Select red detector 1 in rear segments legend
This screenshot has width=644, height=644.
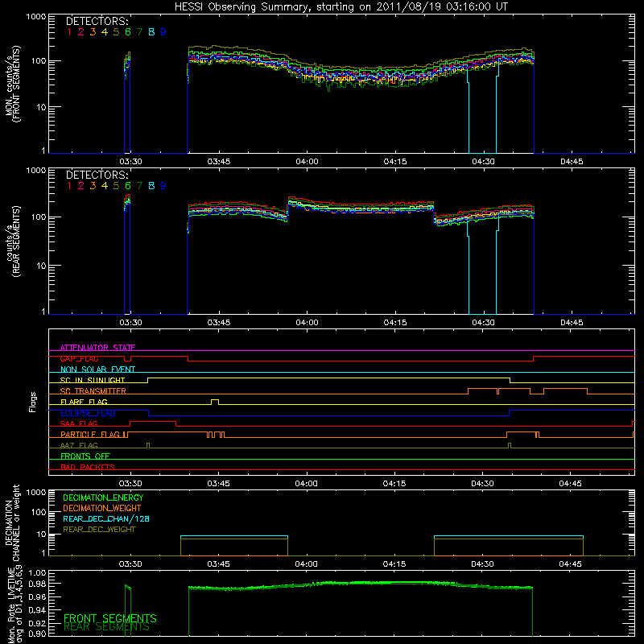69,186
